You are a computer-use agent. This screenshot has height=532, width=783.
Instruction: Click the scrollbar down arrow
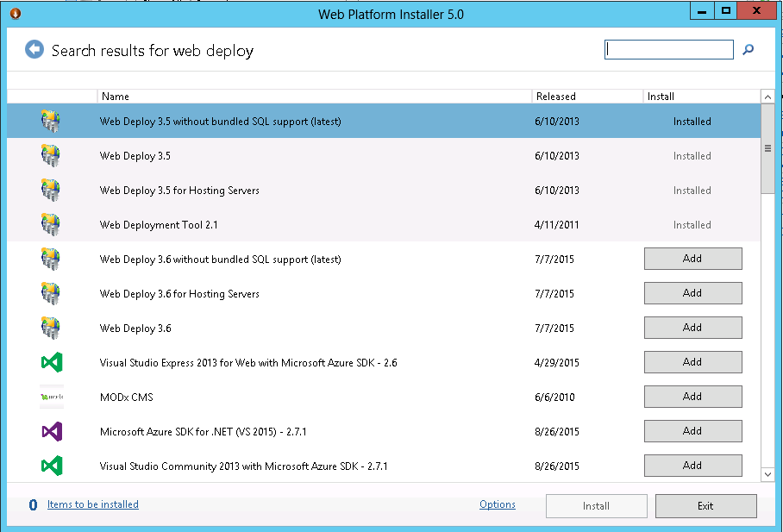click(x=767, y=474)
